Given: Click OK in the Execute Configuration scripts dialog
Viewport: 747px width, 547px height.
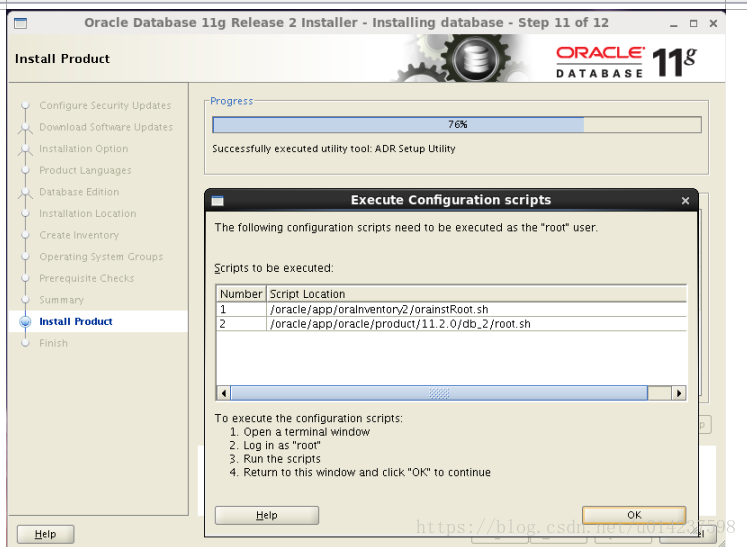Looking at the screenshot, I should coord(634,515).
